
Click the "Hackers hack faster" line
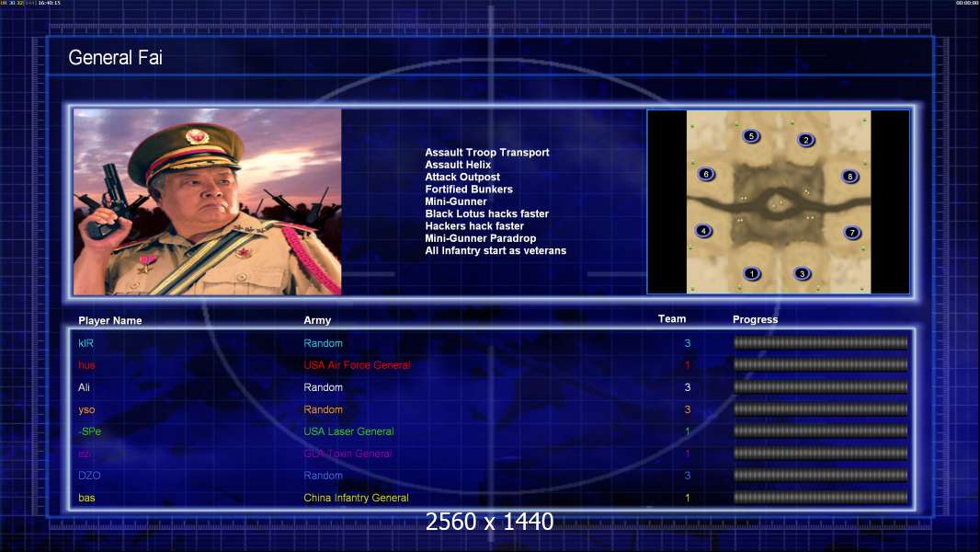[x=474, y=225]
